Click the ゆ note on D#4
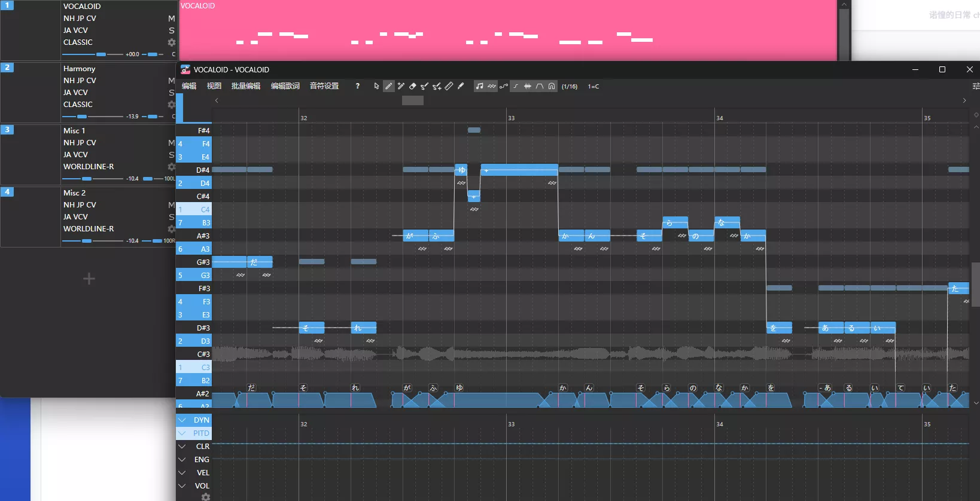The width and height of the screenshot is (980, 501). pyautogui.click(x=461, y=170)
